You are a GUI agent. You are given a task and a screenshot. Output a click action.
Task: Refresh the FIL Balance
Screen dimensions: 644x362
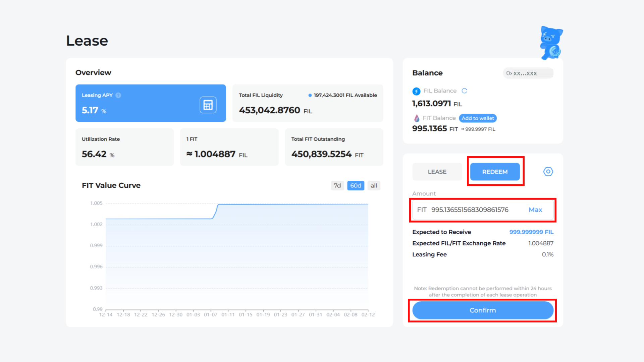coord(464,91)
